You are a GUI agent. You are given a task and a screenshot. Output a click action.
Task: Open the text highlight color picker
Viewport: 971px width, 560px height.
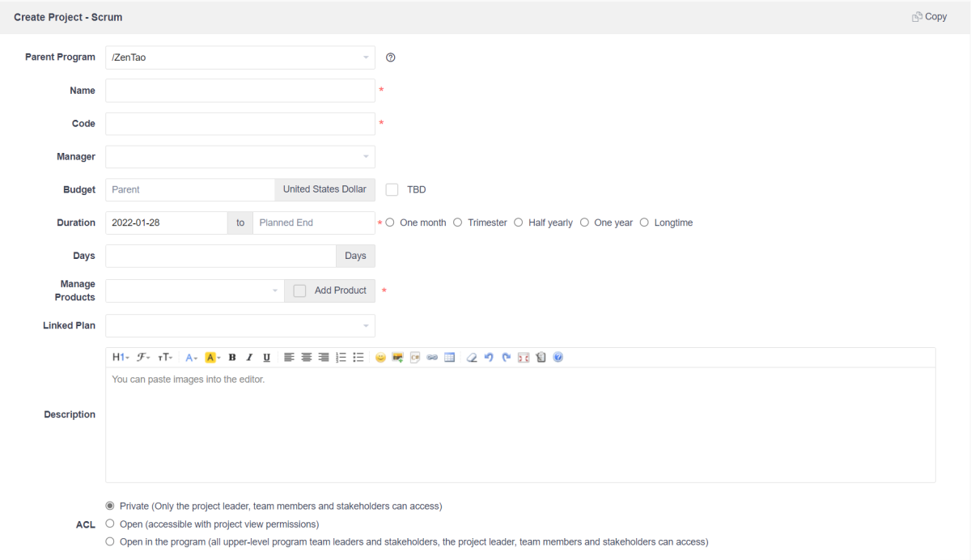212,358
